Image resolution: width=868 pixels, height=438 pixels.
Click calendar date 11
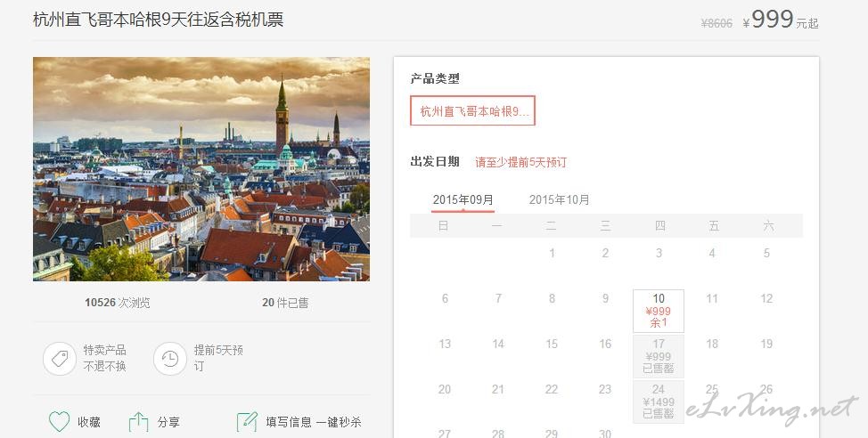(x=712, y=298)
